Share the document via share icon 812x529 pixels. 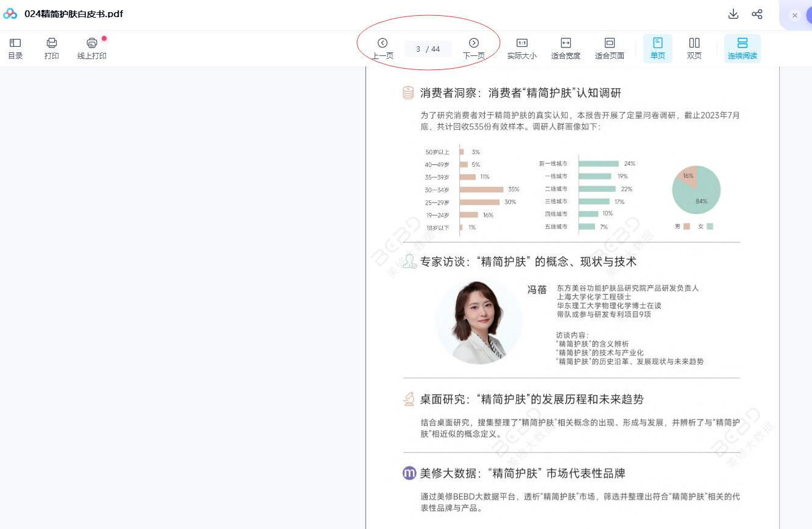pos(757,14)
